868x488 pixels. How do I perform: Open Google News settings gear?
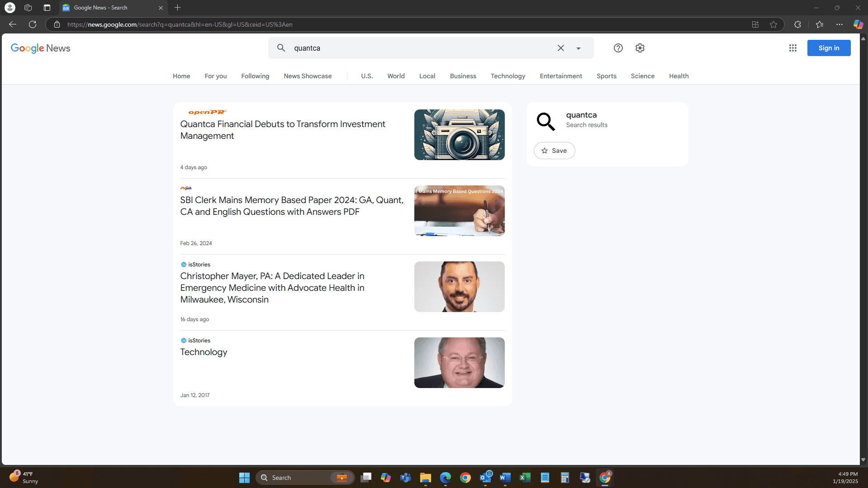(x=640, y=48)
